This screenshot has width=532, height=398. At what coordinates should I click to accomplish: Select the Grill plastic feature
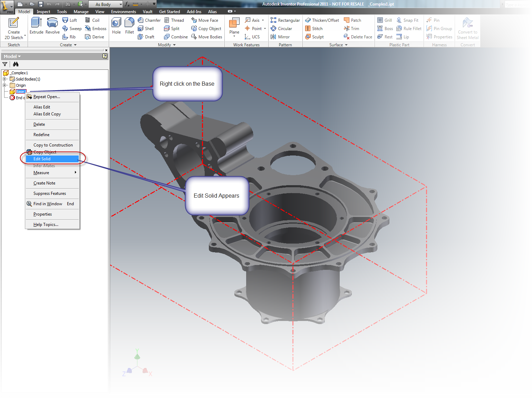tap(385, 20)
